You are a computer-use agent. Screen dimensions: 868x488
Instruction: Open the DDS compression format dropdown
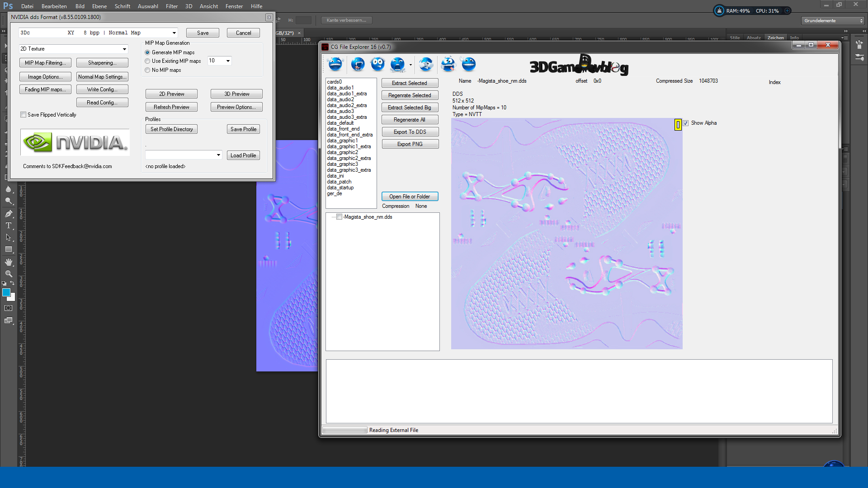point(174,33)
